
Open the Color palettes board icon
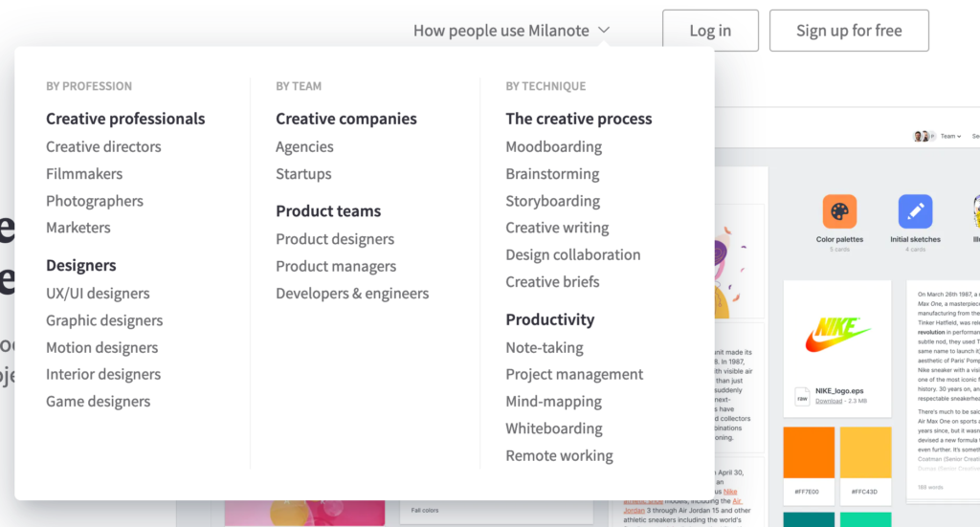[x=838, y=211]
